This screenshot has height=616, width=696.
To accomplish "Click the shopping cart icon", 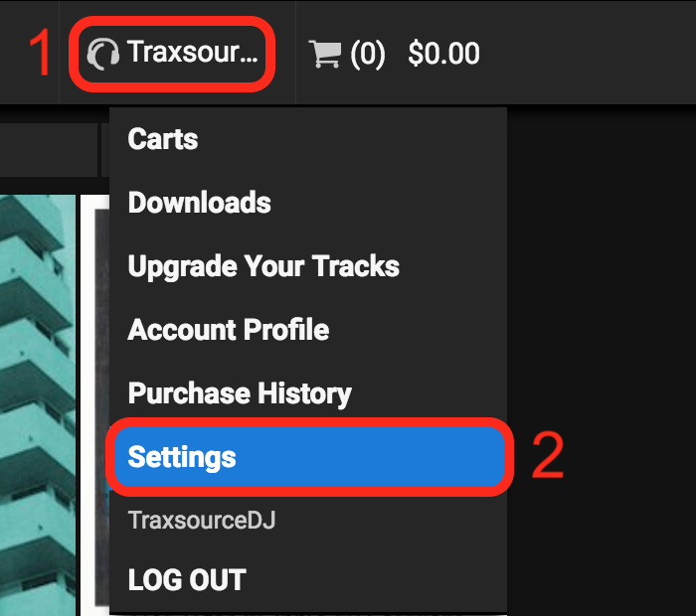I will click(324, 53).
